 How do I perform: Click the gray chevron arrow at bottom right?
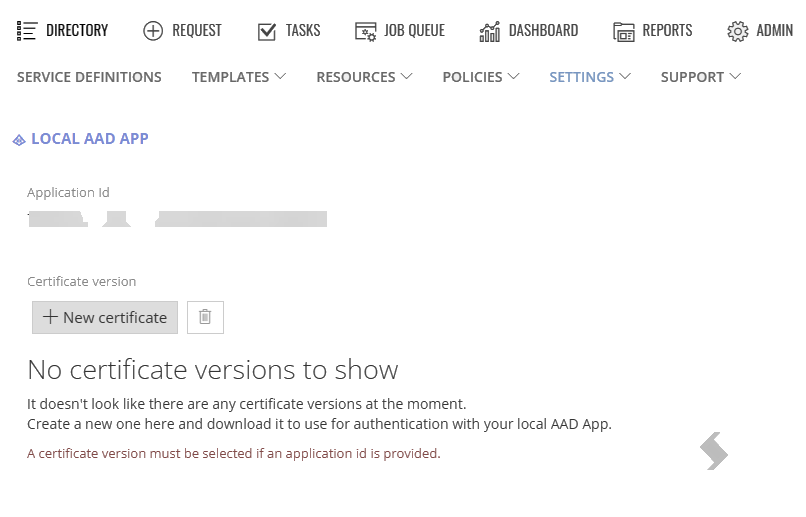(714, 451)
